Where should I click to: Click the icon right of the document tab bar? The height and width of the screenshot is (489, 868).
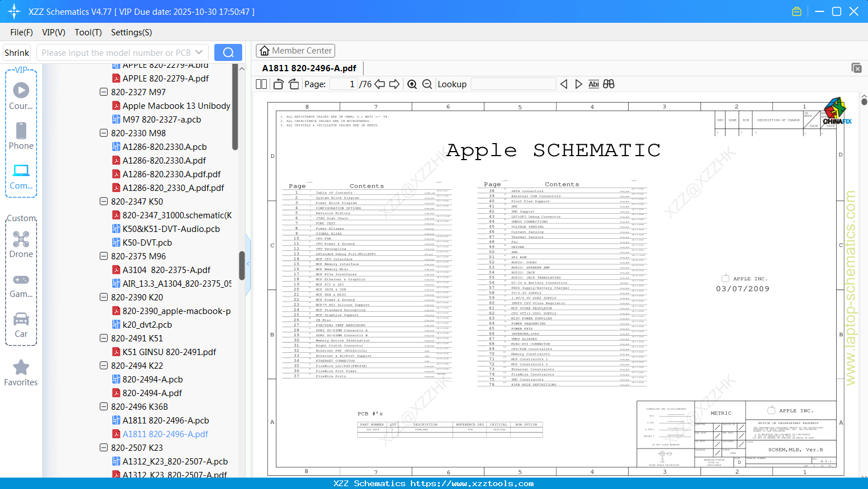pos(857,68)
